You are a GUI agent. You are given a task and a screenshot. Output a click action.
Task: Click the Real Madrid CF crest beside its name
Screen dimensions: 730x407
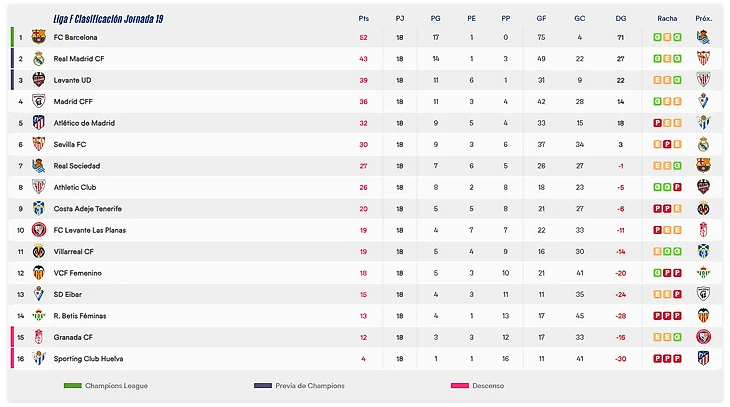[39, 59]
